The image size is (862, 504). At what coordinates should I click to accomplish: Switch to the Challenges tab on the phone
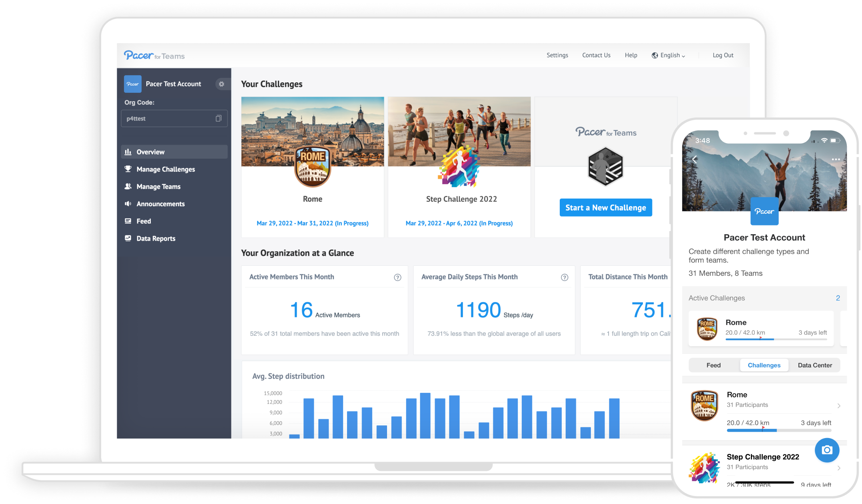pyautogui.click(x=764, y=365)
